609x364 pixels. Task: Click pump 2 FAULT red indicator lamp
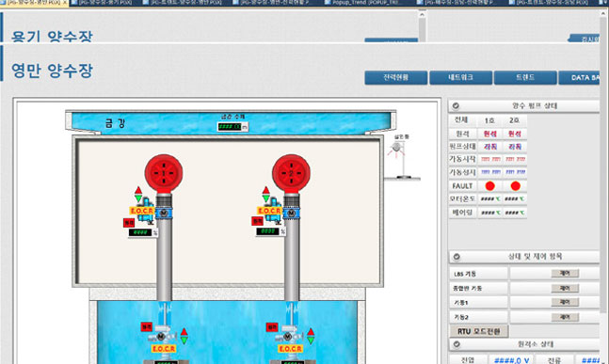click(x=516, y=186)
